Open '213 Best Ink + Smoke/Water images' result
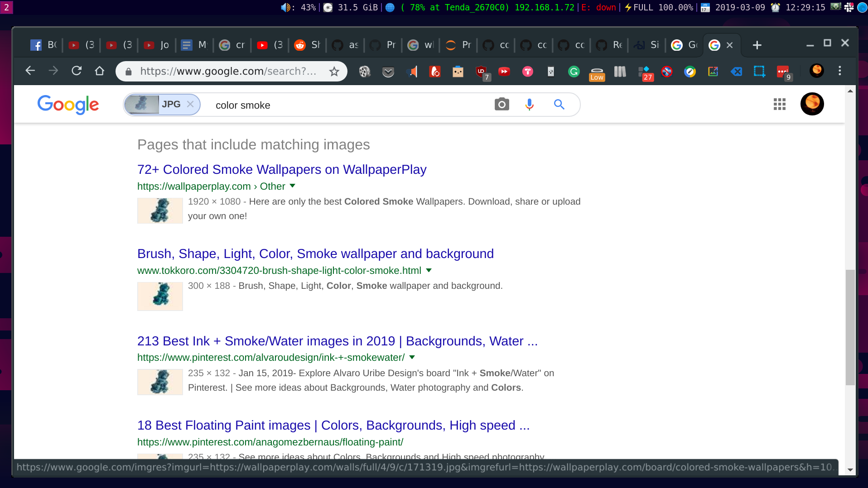Image resolution: width=868 pixels, height=488 pixels. [x=338, y=341]
